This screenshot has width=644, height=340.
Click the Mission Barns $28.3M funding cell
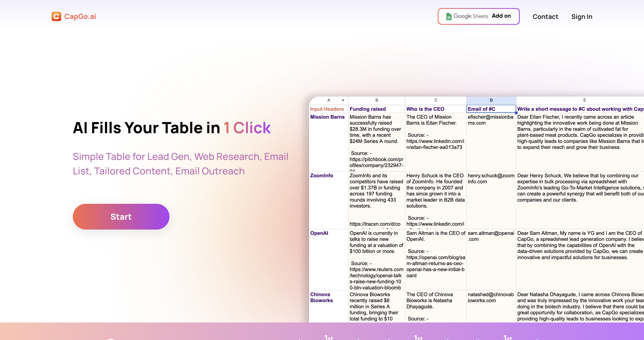pyautogui.click(x=377, y=142)
